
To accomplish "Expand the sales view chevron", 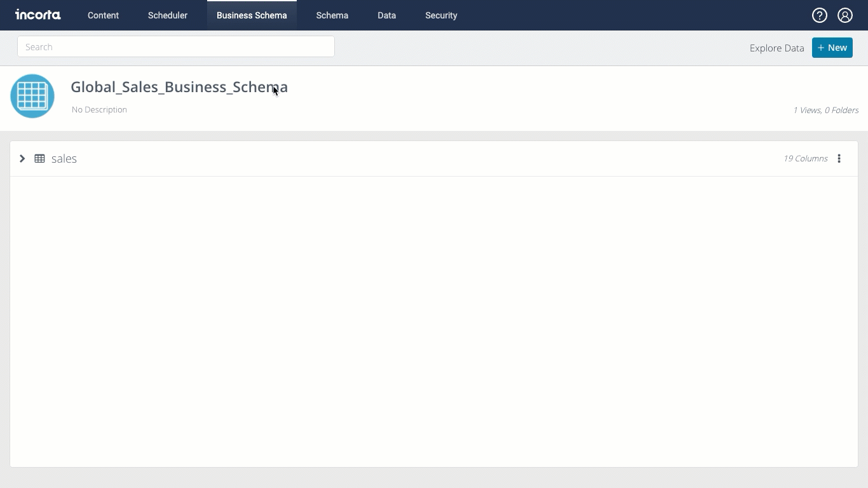I will click(22, 159).
